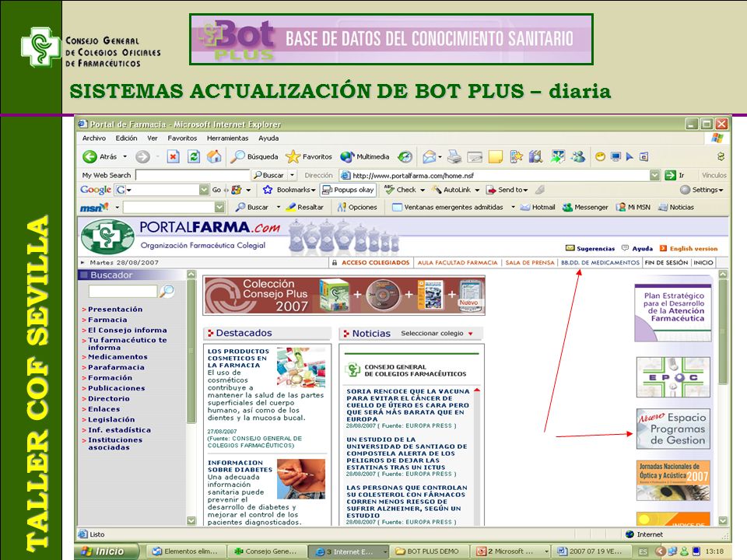The height and width of the screenshot is (560, 747).
Task: Open the Plan Estratégico Atención Farmacéutica banner
Action: [673, 313]
